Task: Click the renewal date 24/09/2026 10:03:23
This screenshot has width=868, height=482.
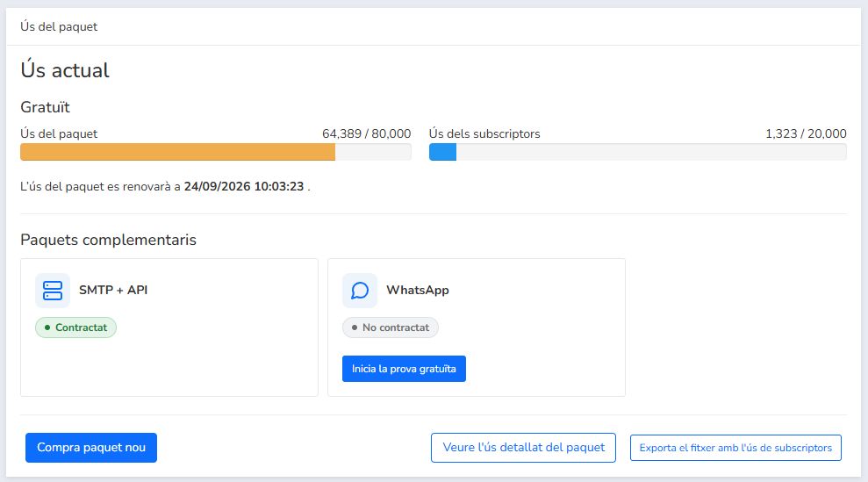Action: 244,186
